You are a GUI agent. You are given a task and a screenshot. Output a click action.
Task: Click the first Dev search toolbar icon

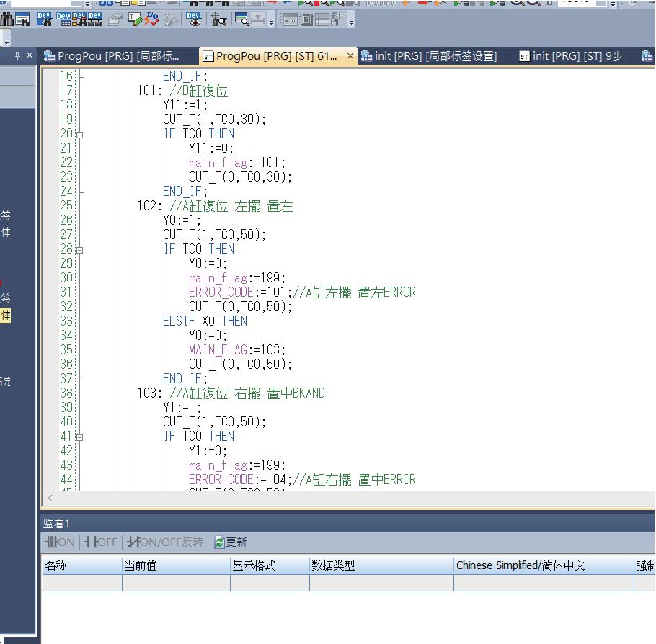point(45,19)
